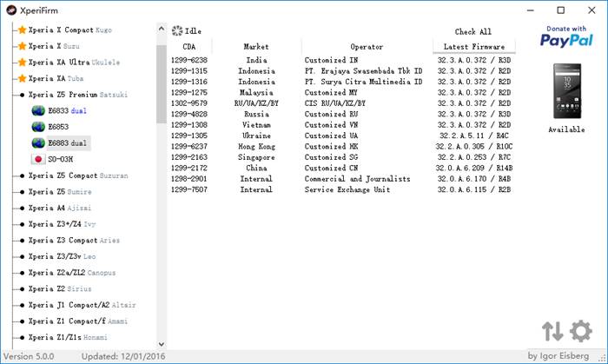The width and height of the screenshot is (608, 364).
Task: Click the Operator column header
Action: point(367,47)
